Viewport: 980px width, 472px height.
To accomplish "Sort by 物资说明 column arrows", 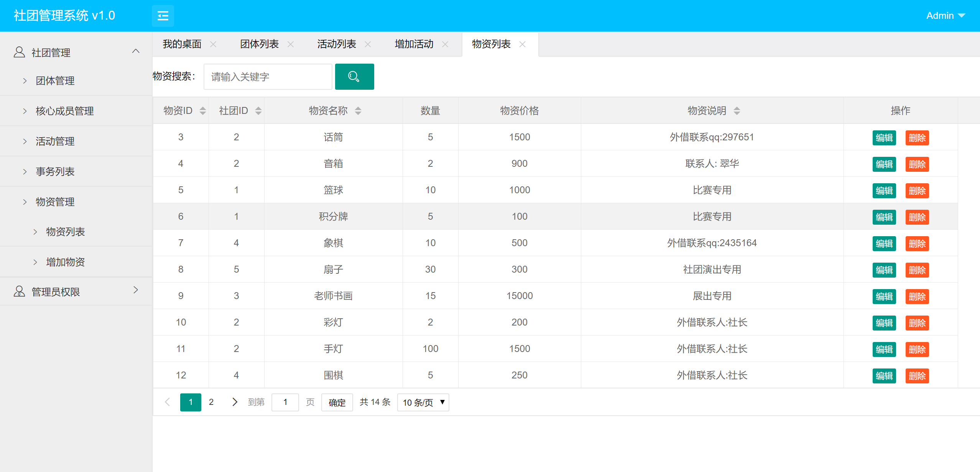I will [737, 111].
